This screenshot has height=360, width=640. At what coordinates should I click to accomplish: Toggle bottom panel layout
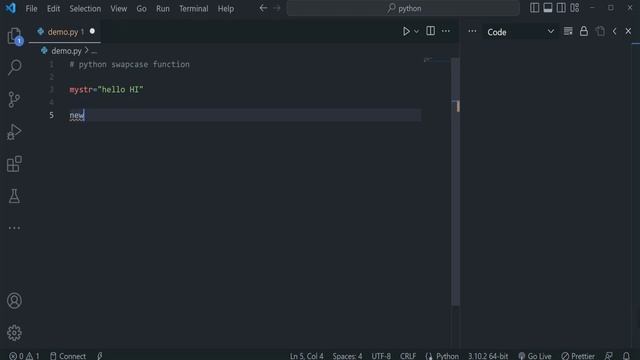point(548,8)
